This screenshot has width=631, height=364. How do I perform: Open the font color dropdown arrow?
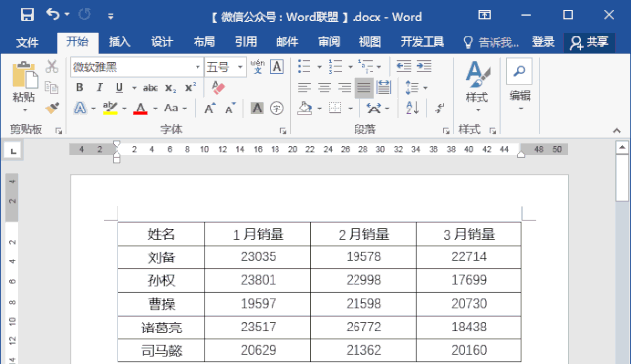click(155, 109)
